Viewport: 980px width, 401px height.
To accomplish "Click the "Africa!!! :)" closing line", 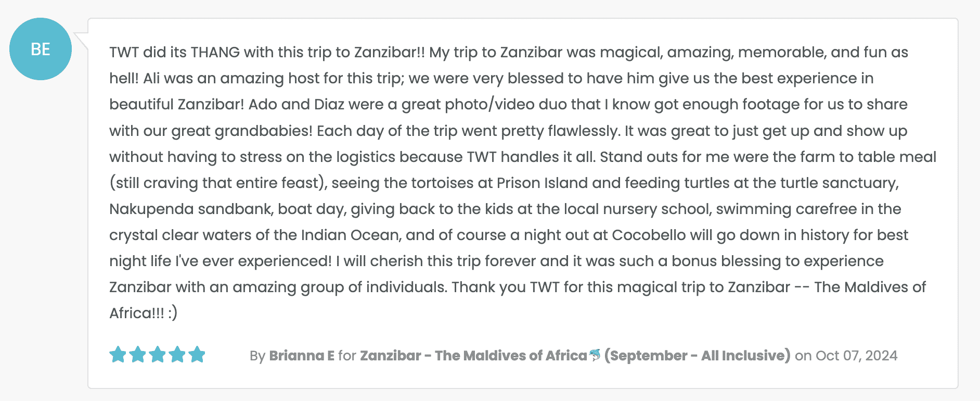I will pos(143,313).
